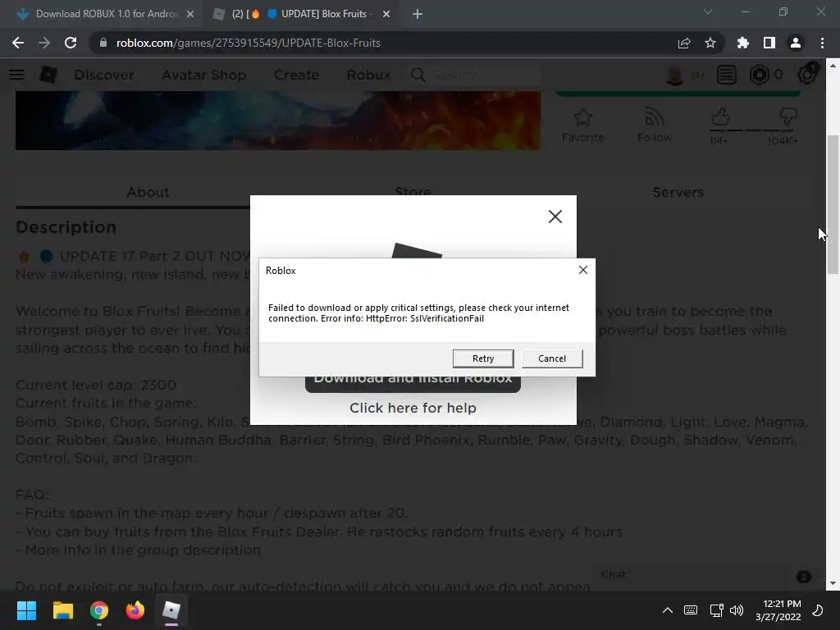Open the Create menu item
This screenshot has height=630, width=840.
click(296, 75)
